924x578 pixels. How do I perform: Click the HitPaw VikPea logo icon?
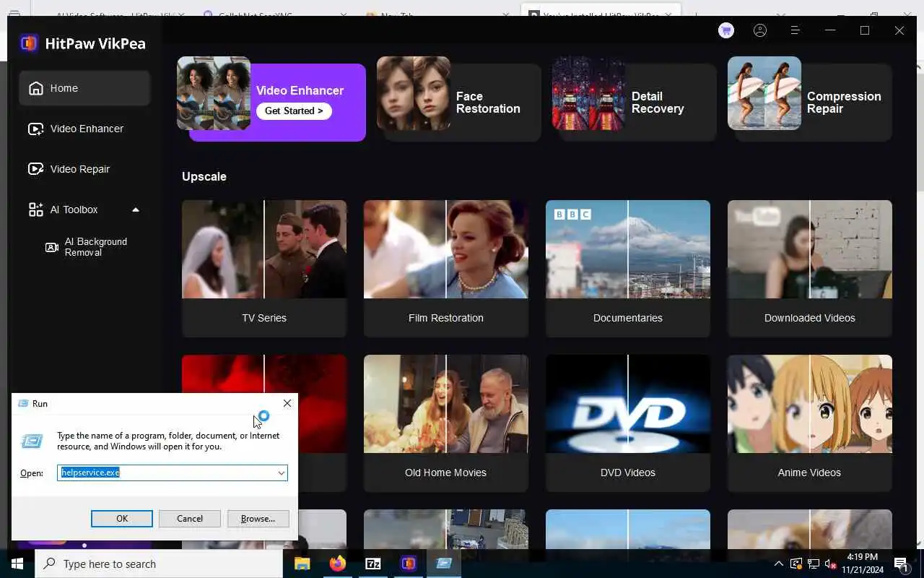point(29,43)
